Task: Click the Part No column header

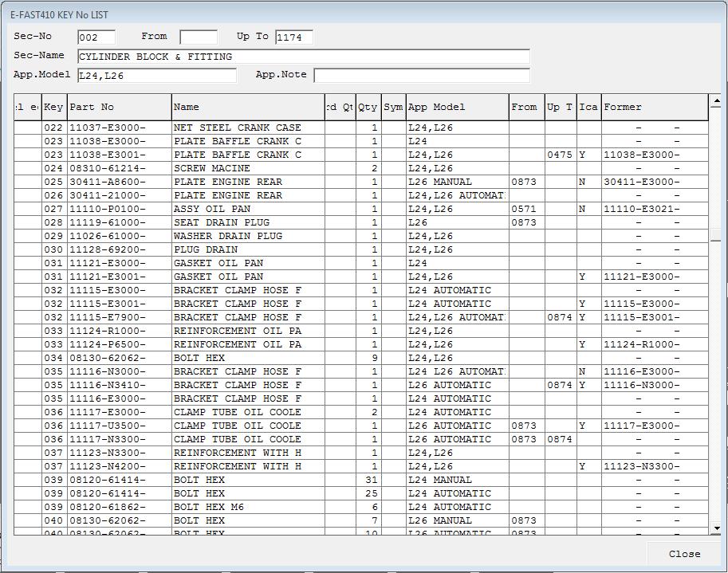Action: (x=120, y=107)
